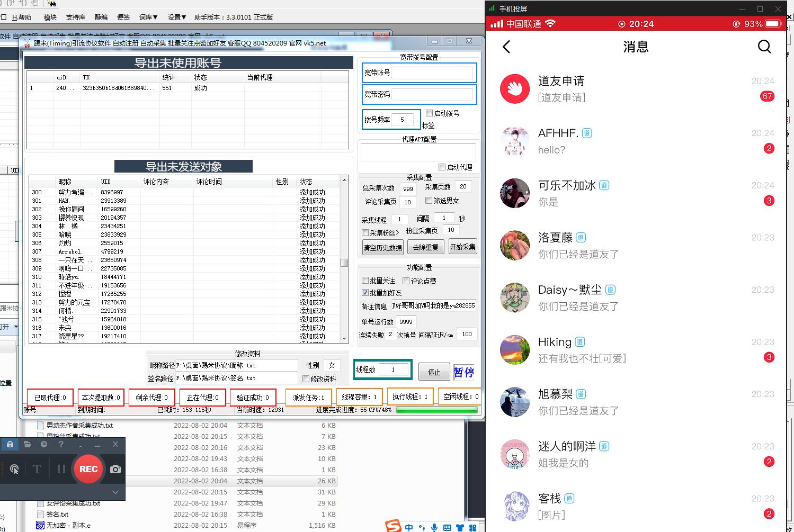
Task: Click the clock history icon in recorder toolbar
Action: tap(44, 444)
